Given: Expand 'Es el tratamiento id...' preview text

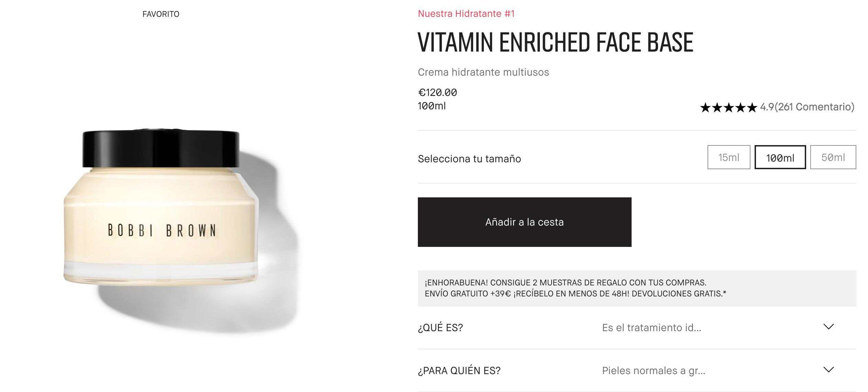Looking at the screenshot, I should tap(652, 328).
